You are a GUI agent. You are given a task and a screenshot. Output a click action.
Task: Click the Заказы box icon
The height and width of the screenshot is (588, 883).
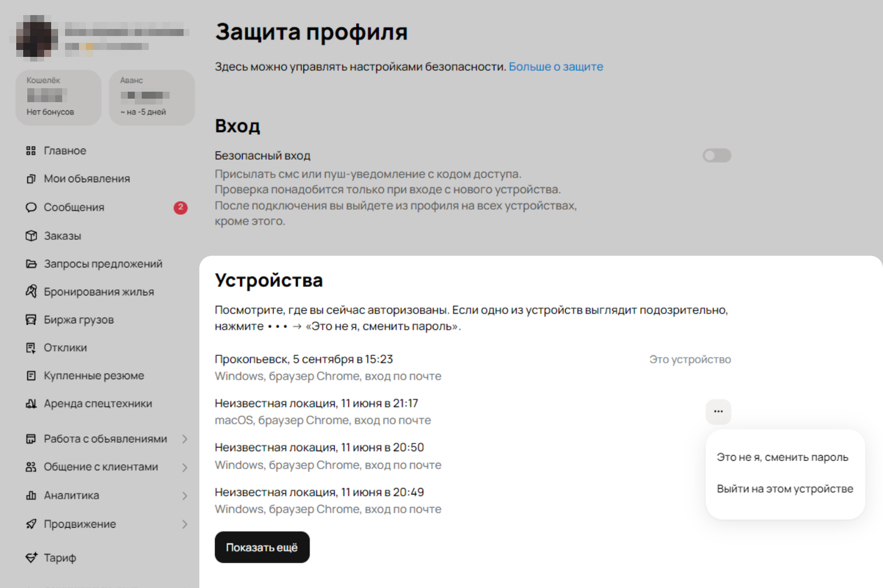click(31, 236)
